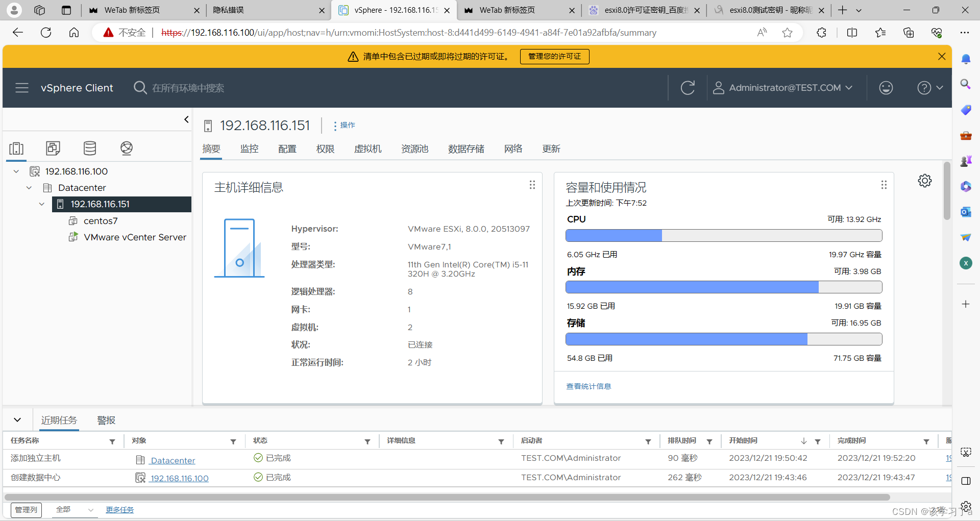980x521 pixels.
Task: Switch to the Storage inventory view icon
Action: (90, 148)
